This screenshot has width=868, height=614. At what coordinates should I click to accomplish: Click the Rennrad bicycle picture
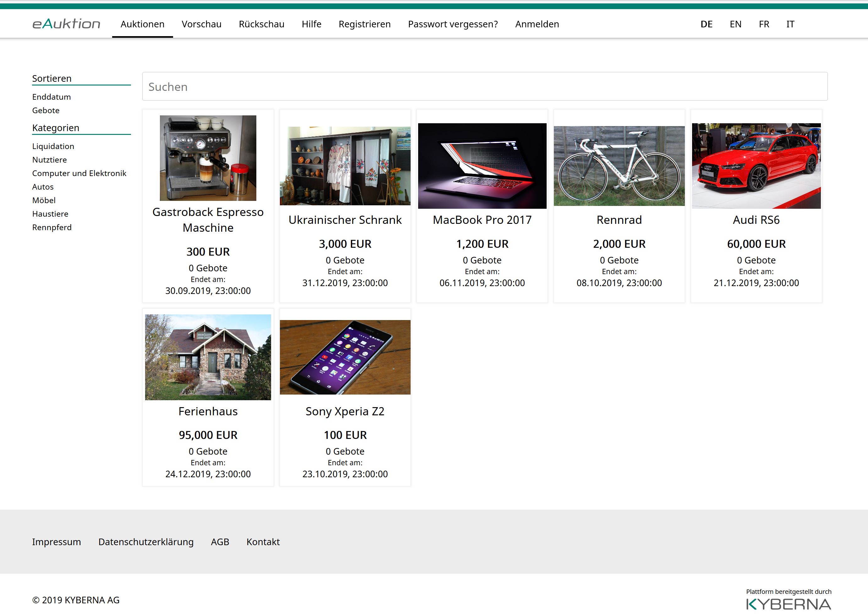pyautogui.click(x=619, y=166)
